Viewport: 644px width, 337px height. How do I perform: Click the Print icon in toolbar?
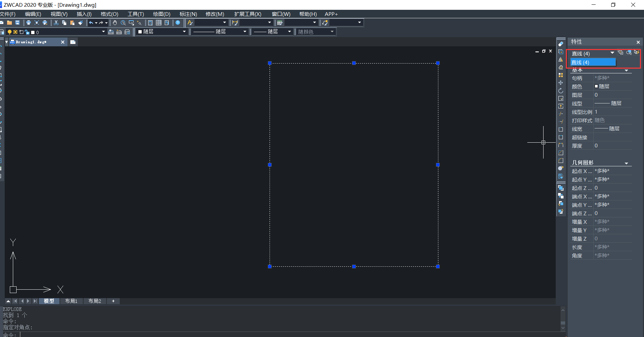(x=28, y=23)
